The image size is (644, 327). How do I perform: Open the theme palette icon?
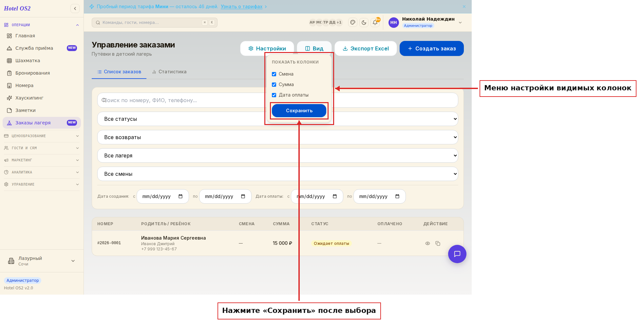[x=353, y=22]
